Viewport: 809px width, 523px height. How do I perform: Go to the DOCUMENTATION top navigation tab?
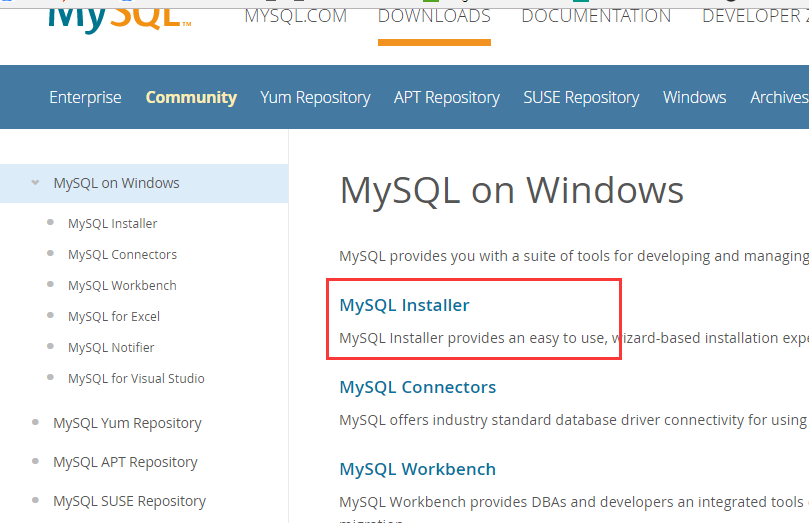[596, 16]
